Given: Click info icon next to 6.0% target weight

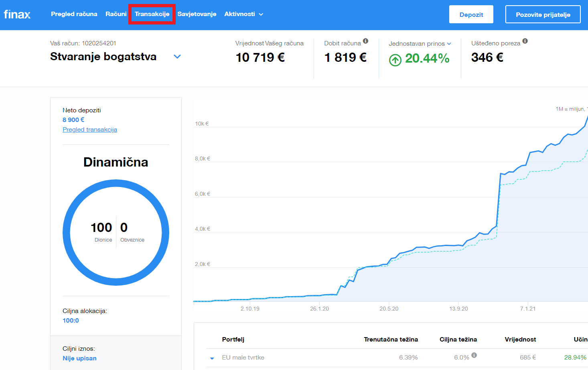Looking at the screenshot, I should (474, 355).
